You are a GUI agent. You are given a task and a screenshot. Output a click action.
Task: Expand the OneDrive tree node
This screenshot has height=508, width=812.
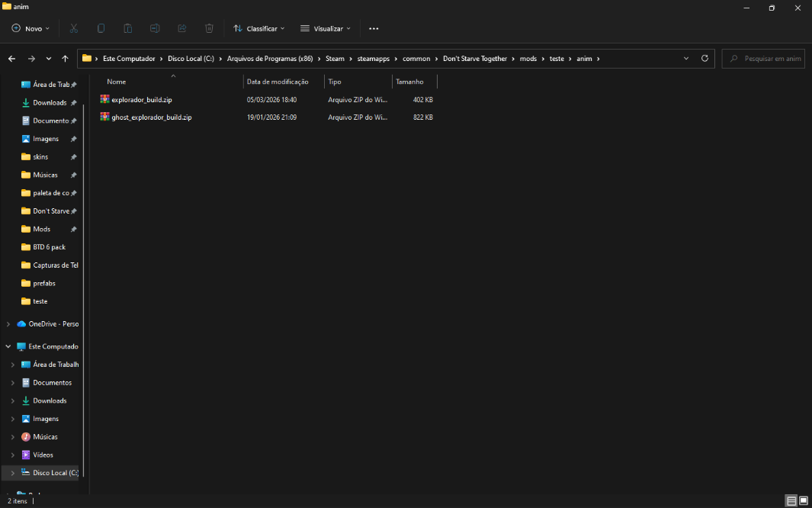(8, 324)
